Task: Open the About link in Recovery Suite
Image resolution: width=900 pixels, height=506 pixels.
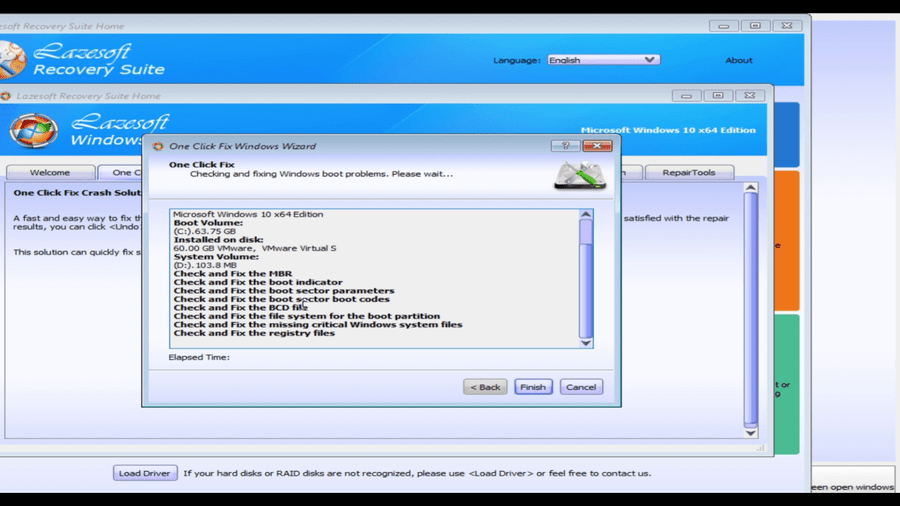Action: click(738, 60)
